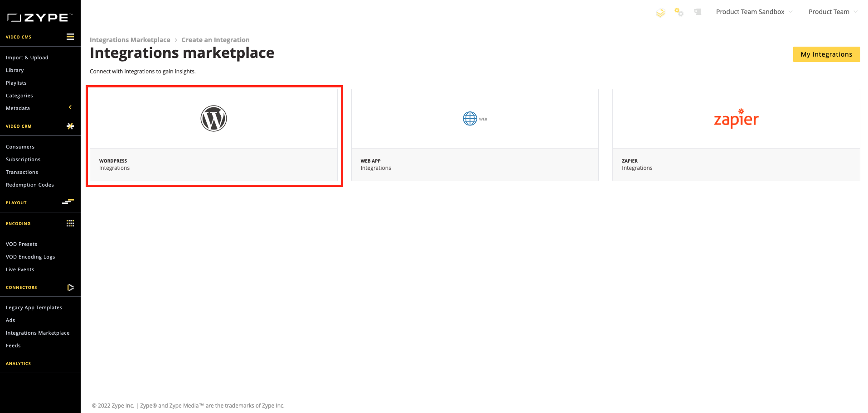Viewport: 868px width, 413px height.
Task: Click the Zapier logo
Action: coord(736,119)
